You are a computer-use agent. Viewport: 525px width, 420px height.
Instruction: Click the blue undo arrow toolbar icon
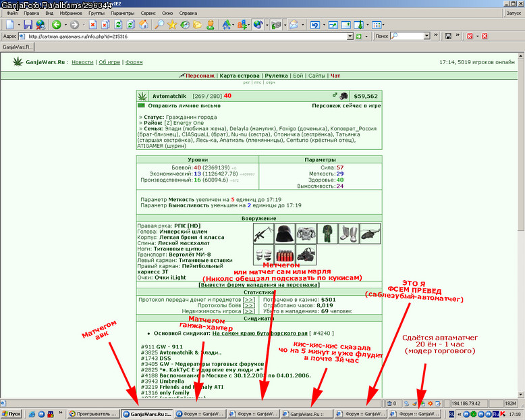click(x=314, y=25)
